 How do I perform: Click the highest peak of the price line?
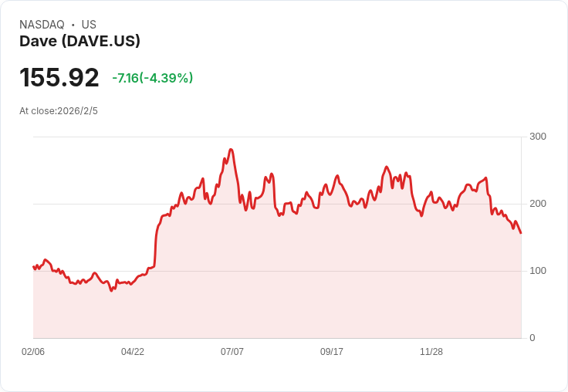[231, 149]
